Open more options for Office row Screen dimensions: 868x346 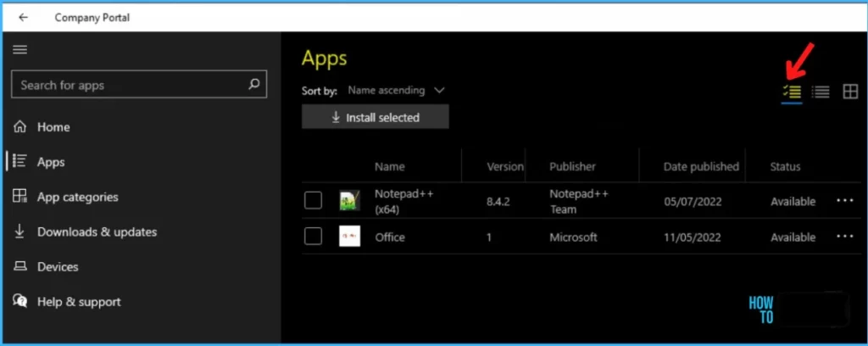click(845, 237)
